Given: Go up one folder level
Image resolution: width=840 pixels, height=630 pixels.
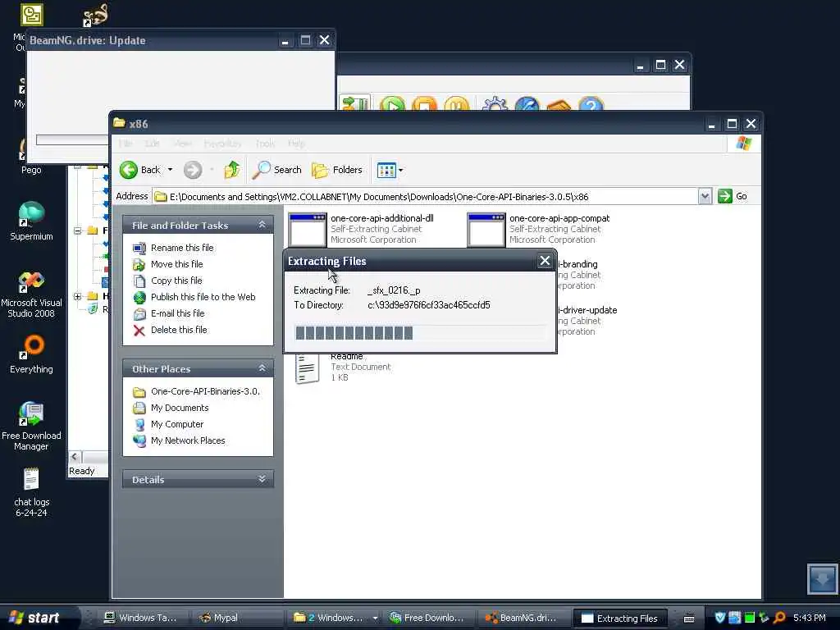Looking at the screenshot, I should (x=232, y=170).
